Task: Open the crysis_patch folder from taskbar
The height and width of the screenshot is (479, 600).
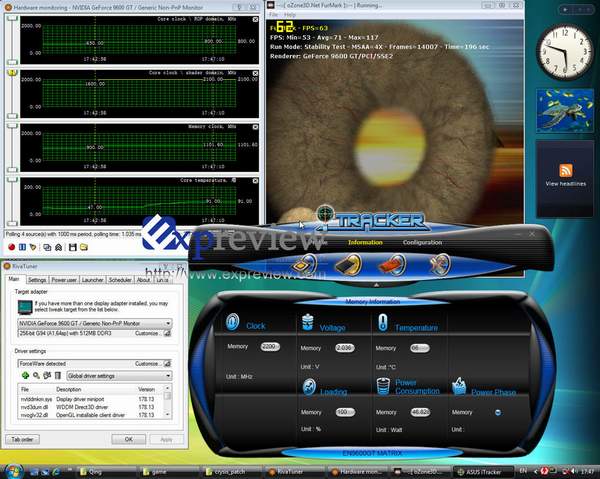Action: pos(230,472)
